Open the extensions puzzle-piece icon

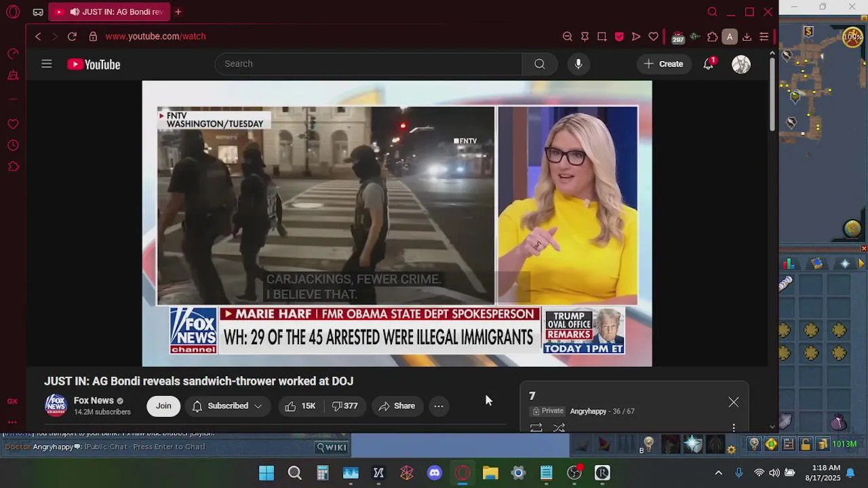tap(712, 37)
